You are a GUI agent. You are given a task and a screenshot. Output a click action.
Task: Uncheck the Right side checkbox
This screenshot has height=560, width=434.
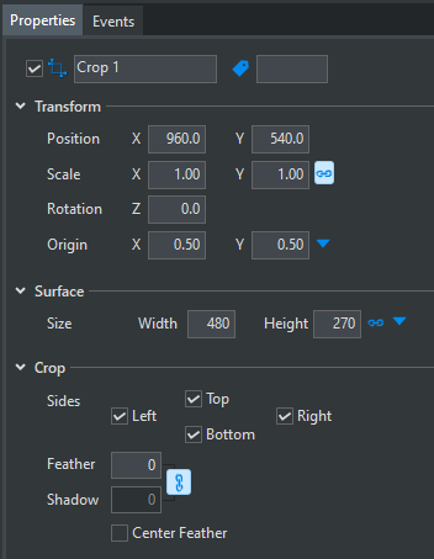pyautogui.click(x=285, y=416)
